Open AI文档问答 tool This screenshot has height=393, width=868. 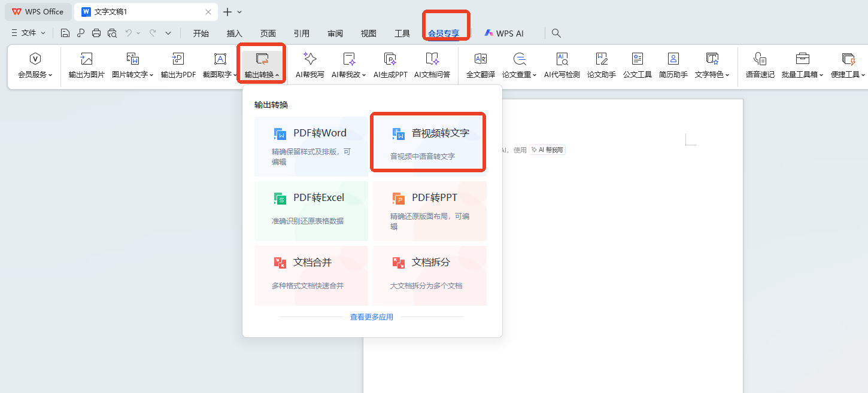click(432, 66)
